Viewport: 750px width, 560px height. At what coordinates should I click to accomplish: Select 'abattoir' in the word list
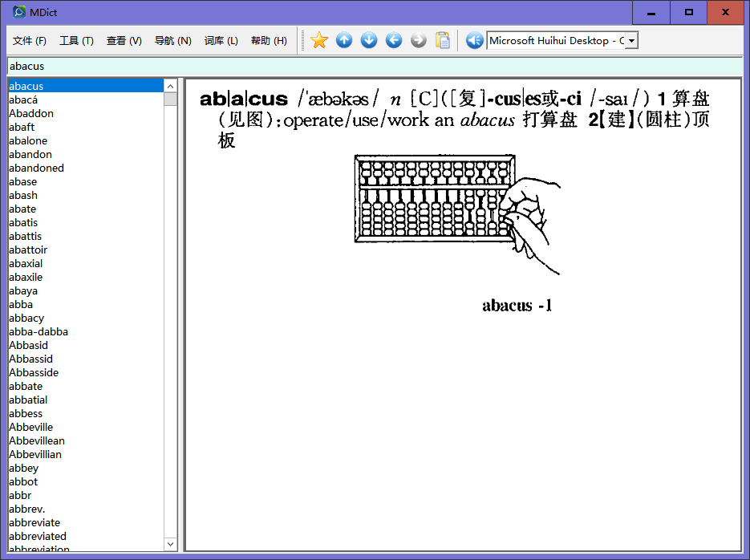[28, 250]
